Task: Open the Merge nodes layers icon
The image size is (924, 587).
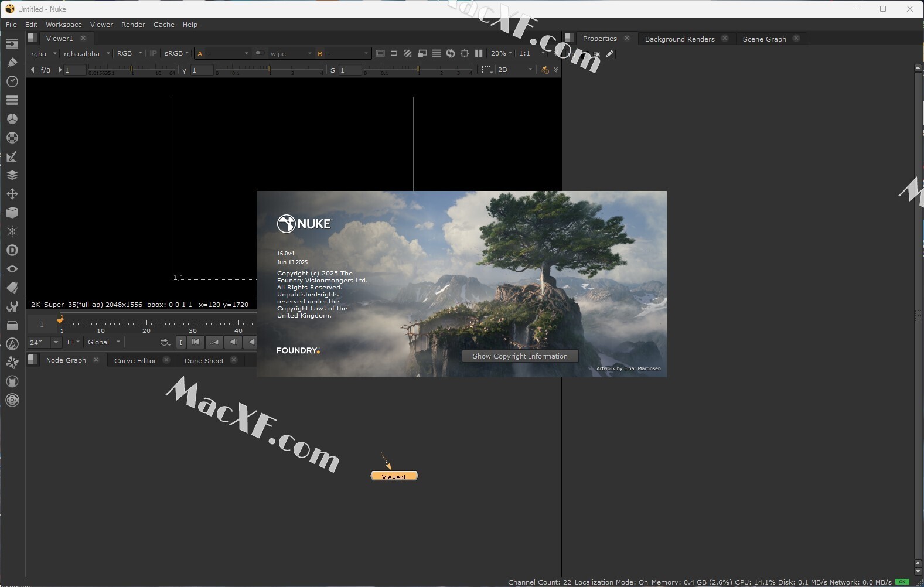Action: tap(12, 175)
